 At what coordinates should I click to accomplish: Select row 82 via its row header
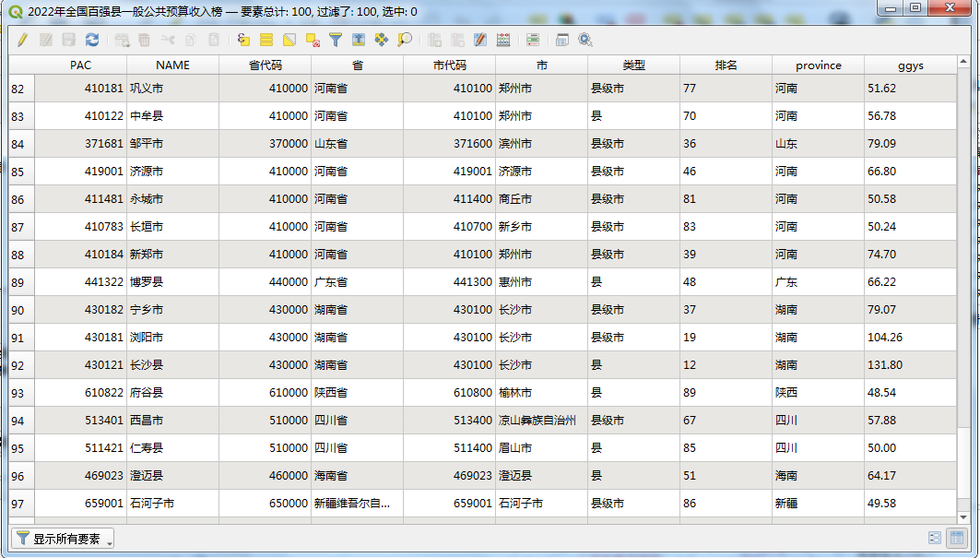[x=21, y=89]
